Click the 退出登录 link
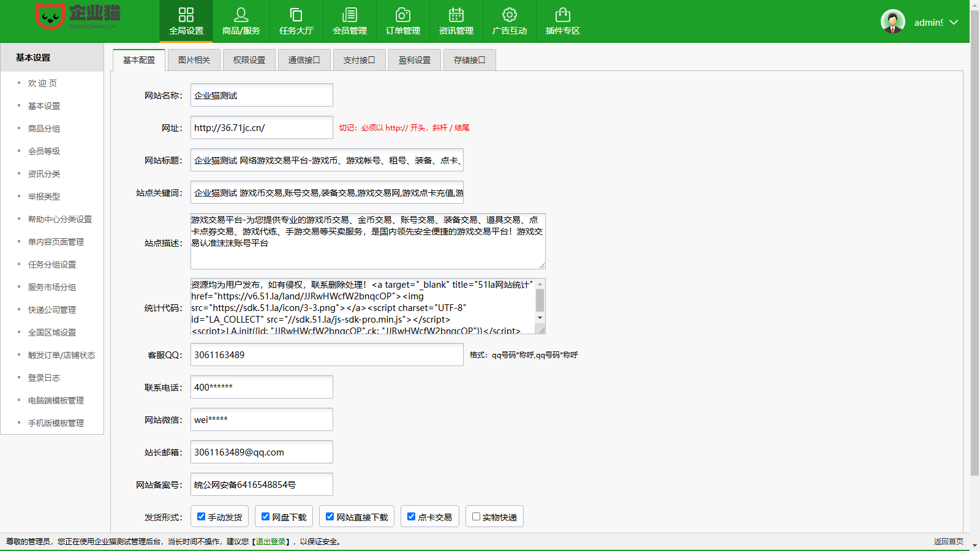The image size is (980, 551). pyautogui.click(x=271, y=542)
